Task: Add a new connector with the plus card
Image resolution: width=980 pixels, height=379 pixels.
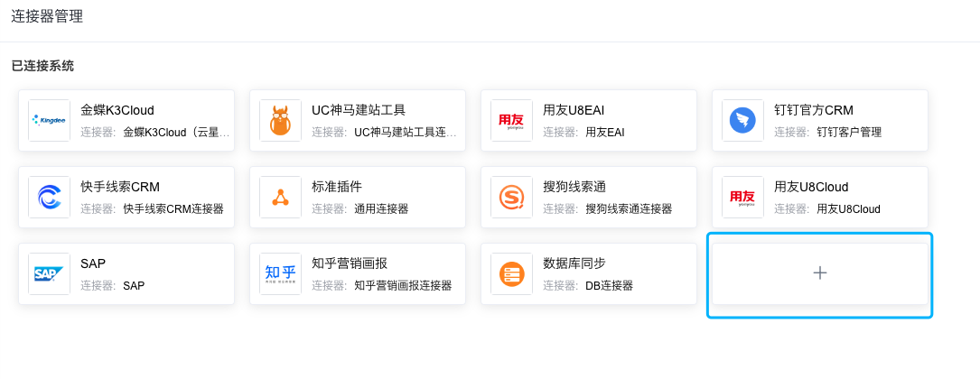Action: 820,273
